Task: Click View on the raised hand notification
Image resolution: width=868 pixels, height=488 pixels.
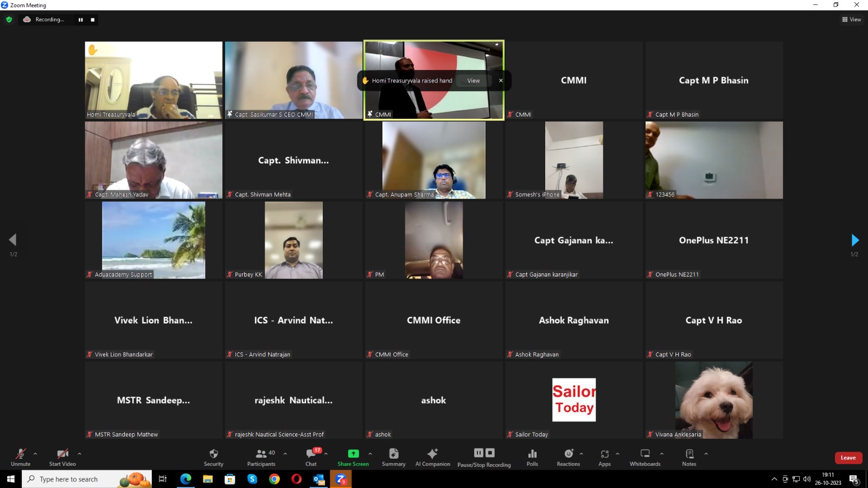Action: [474, 81]
